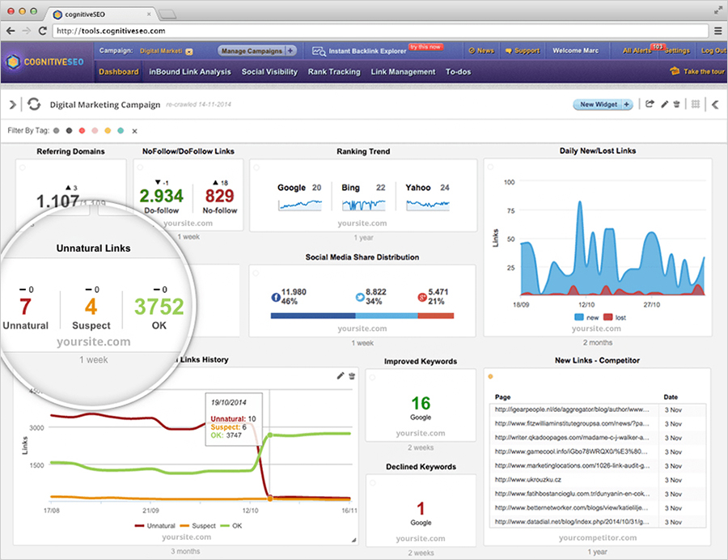
Task: Click the delete dashboard trash icon
Action: pos(676,104)
